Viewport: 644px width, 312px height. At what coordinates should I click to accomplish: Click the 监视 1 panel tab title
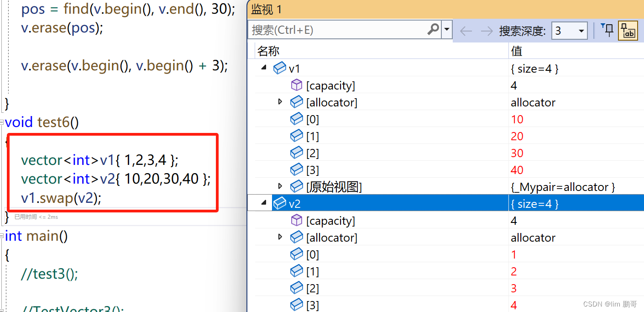click(x=267, y=10)
